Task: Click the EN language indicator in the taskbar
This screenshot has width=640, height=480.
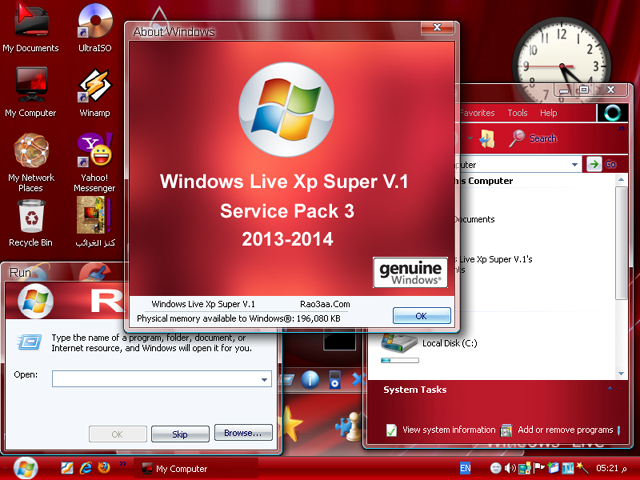Action: coord(465,468)
